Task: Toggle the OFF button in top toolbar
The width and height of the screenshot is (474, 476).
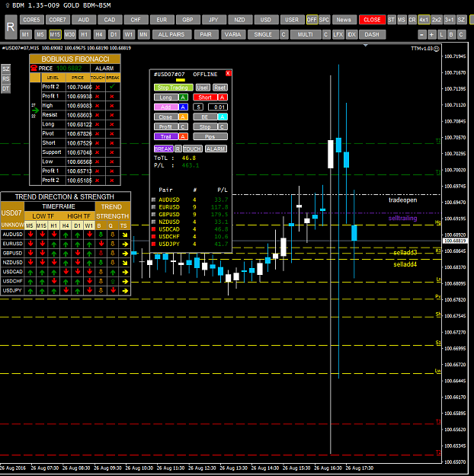Action: point(312,20)
